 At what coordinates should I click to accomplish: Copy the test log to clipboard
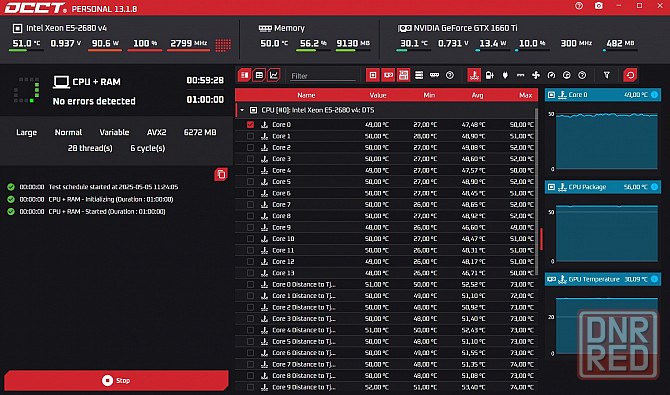(221, 174)
